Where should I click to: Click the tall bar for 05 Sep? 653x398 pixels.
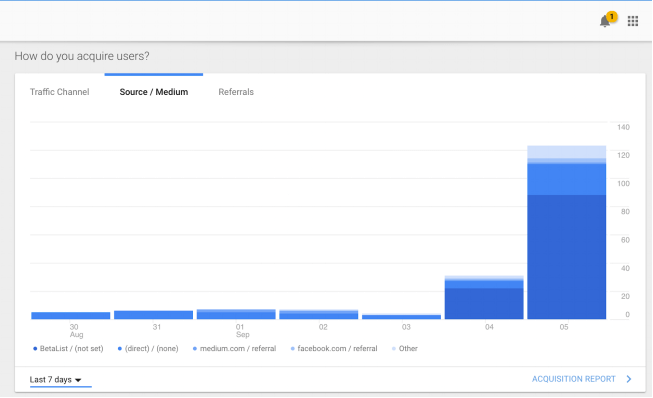(566, 232)
